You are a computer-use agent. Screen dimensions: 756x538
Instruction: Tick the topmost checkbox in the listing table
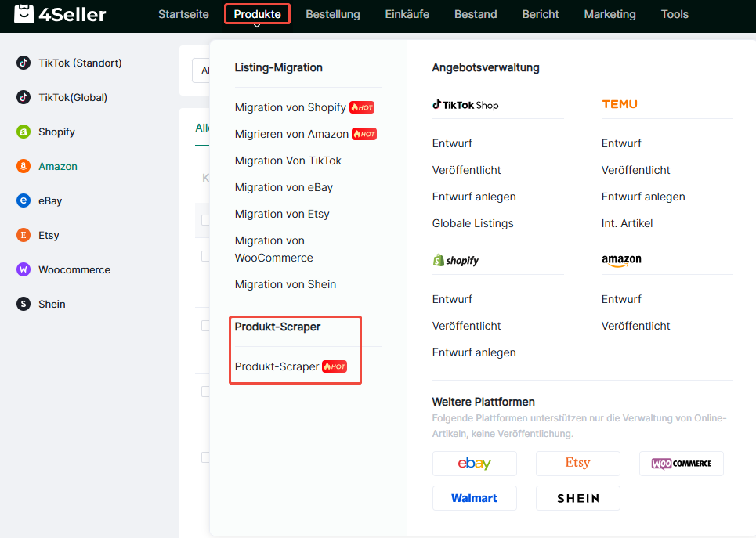[x=205, y=220]
